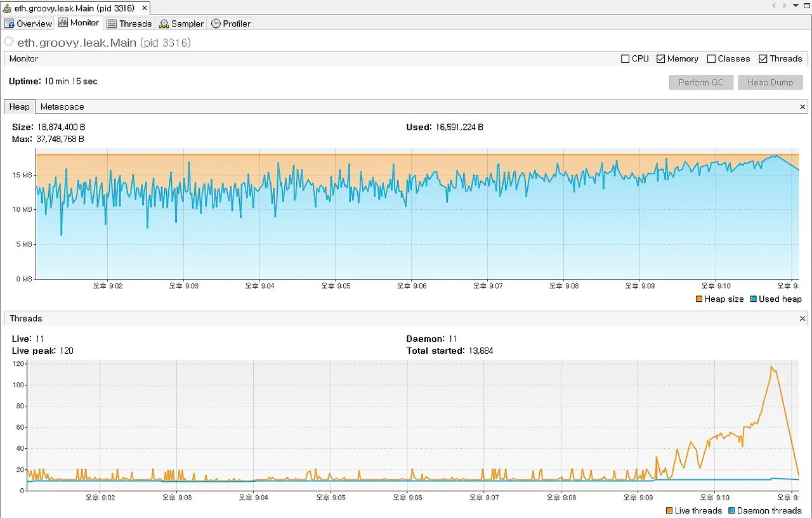
Task: Click the Threads tab icon
Action: coord(112,23)
